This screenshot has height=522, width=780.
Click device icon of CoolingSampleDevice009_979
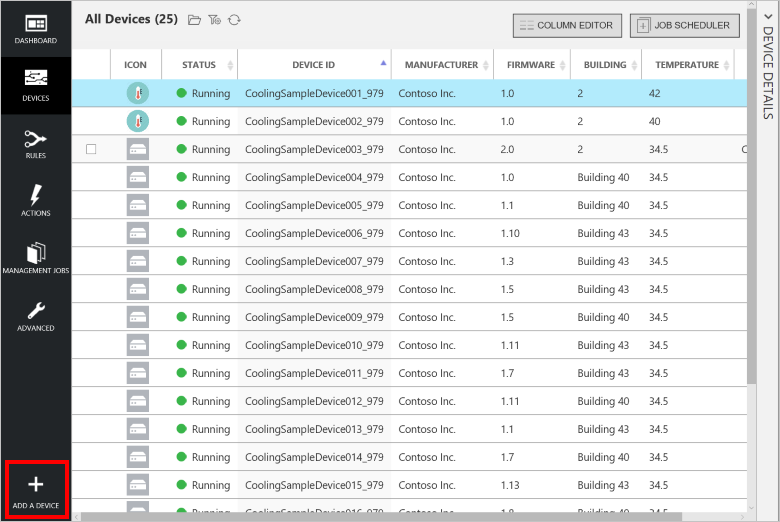138,317
